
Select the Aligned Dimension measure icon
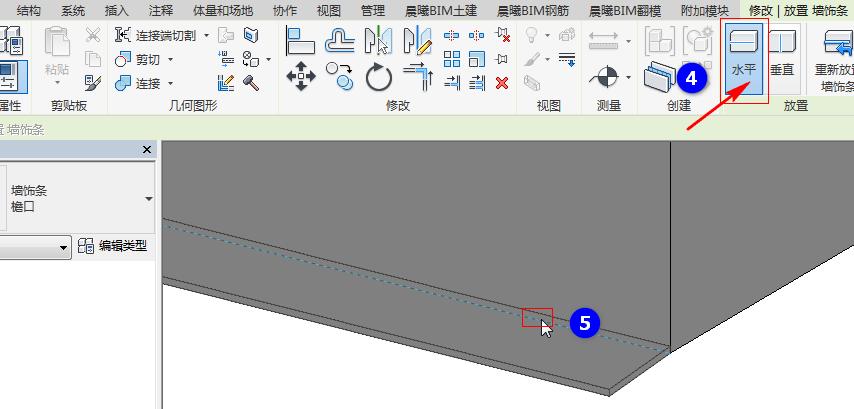pos(603,40)
